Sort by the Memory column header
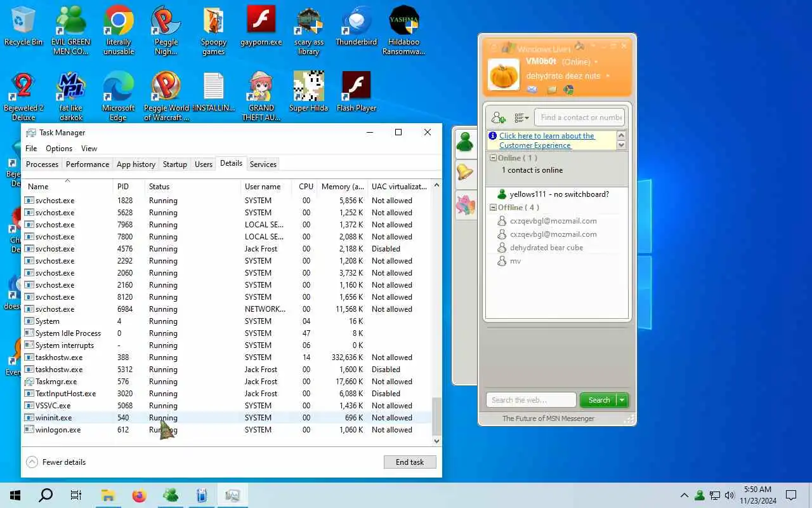812x508 pixels. click(x=343, y=187)
